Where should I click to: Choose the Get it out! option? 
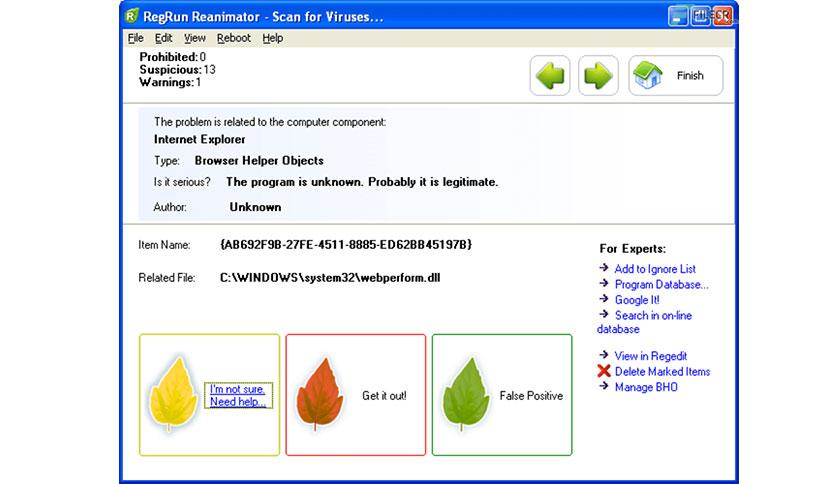384,396
